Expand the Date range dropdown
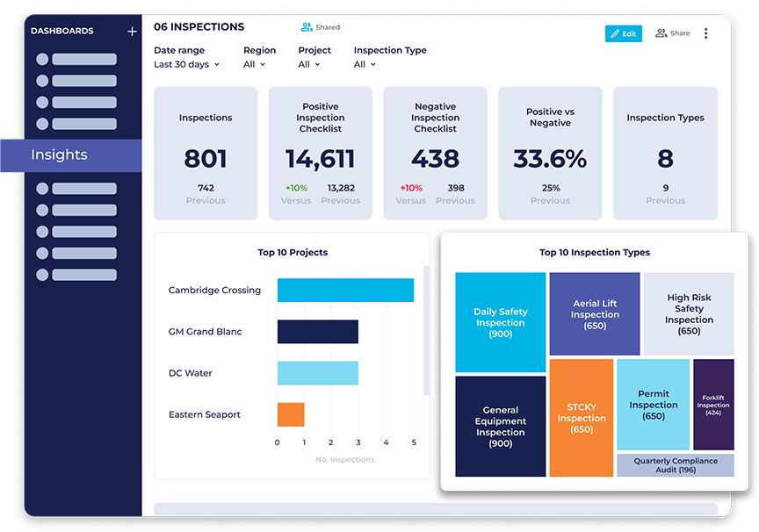 tap(186, 64)
